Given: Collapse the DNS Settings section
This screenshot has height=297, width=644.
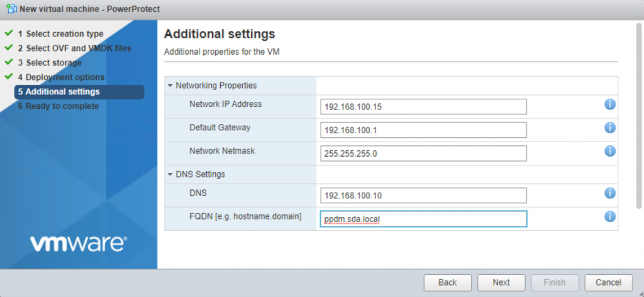Looking at the screenshot, I should click(x=170, y=174).
